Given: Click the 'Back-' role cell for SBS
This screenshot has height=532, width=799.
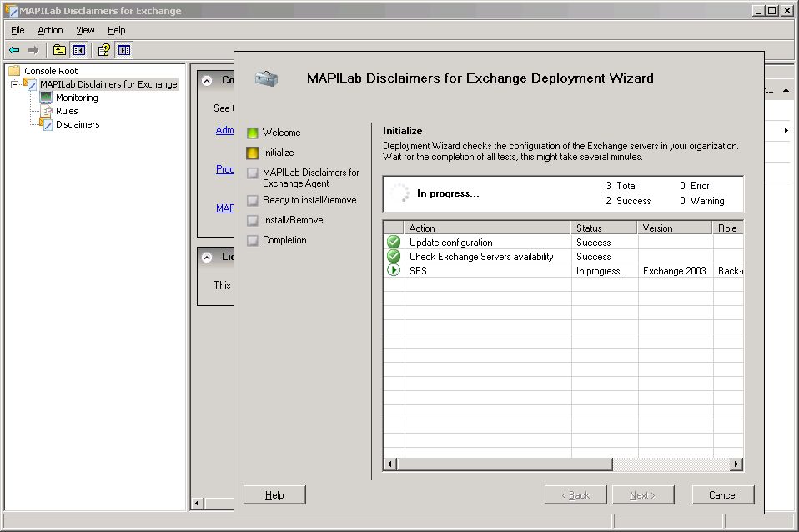Looking at the screenshot, I should (731, 270).
